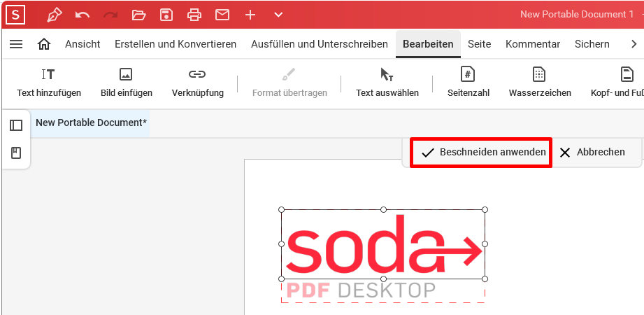Select New Portable Document* document tab
This screenshot has height=315, width=644.
click(x=91, y=122)
